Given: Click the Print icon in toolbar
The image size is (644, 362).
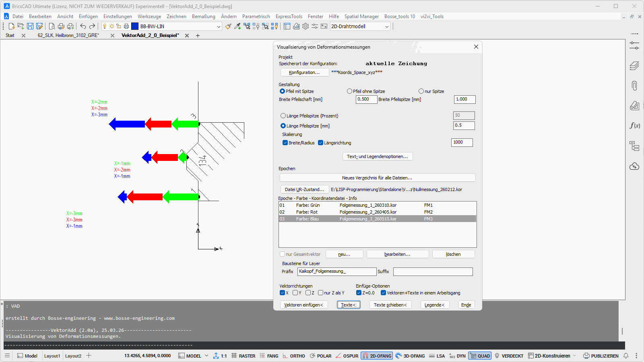Looking at the screenshot, I should point(61,26).
